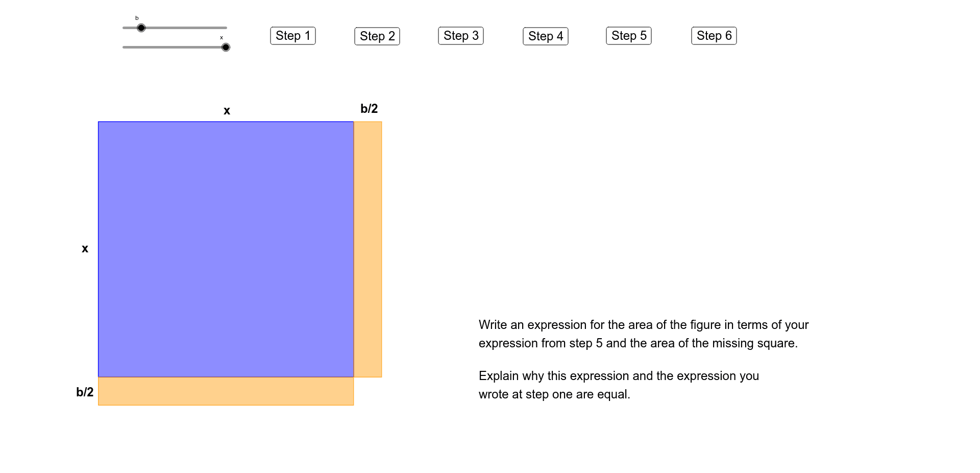Click the x label above the square
Screen dimensions: 980x473
point(226,110)
